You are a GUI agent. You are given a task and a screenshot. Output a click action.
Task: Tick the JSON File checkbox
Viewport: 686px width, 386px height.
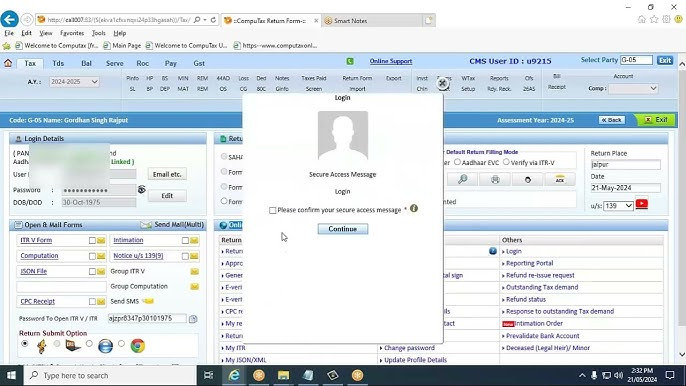(92, 272)
